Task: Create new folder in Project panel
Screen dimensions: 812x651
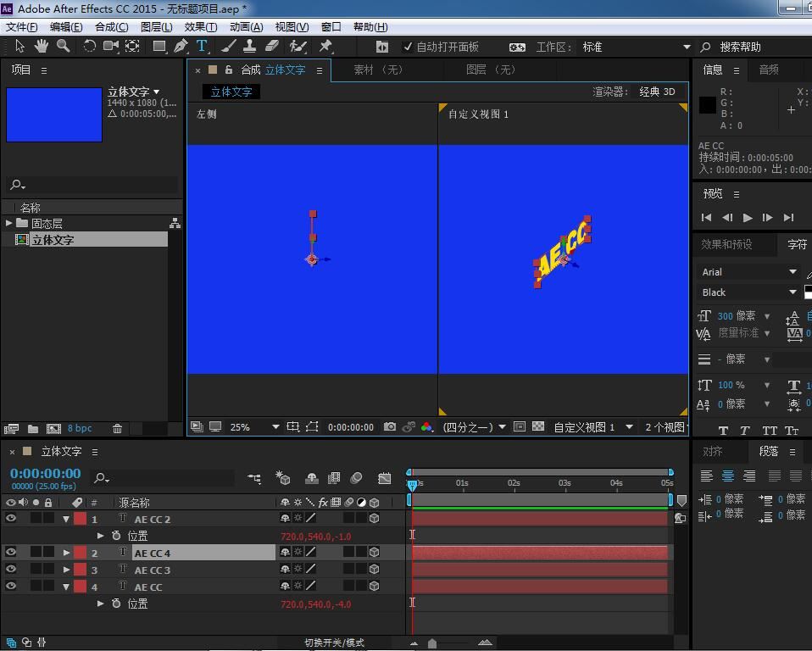Action: click(x=32, y=428)
